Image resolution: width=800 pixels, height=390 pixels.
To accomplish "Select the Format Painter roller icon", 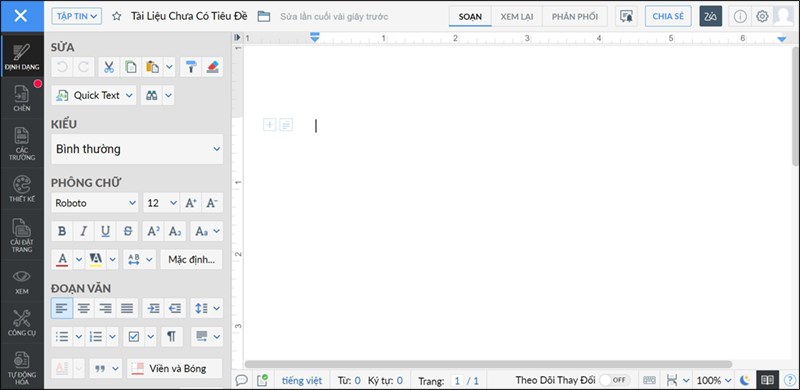I will coord(191,67).
